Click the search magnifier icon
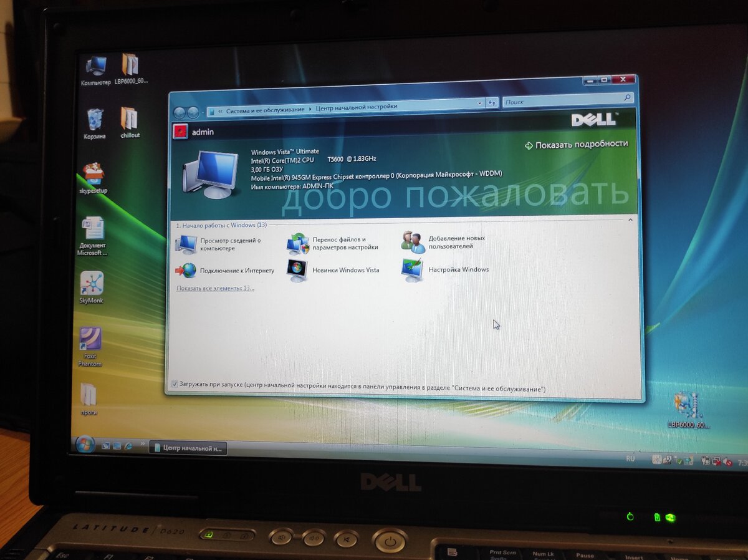The image size is (748, 560). tap(627, 98)
